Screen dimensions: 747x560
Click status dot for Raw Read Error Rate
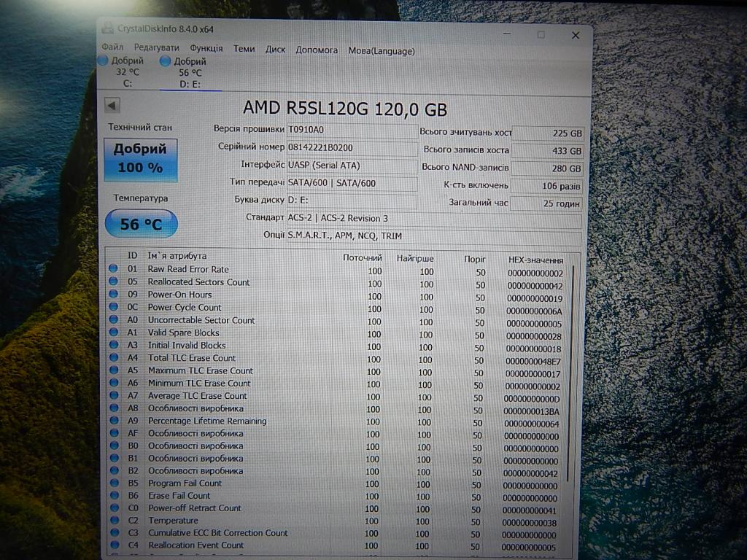(113, 268)
